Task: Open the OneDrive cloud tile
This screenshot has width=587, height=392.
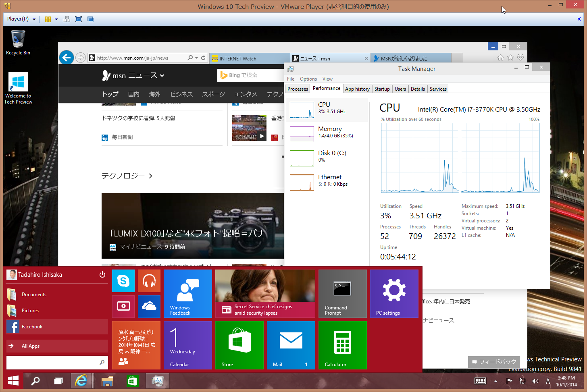Action: [x=149, y=307]
